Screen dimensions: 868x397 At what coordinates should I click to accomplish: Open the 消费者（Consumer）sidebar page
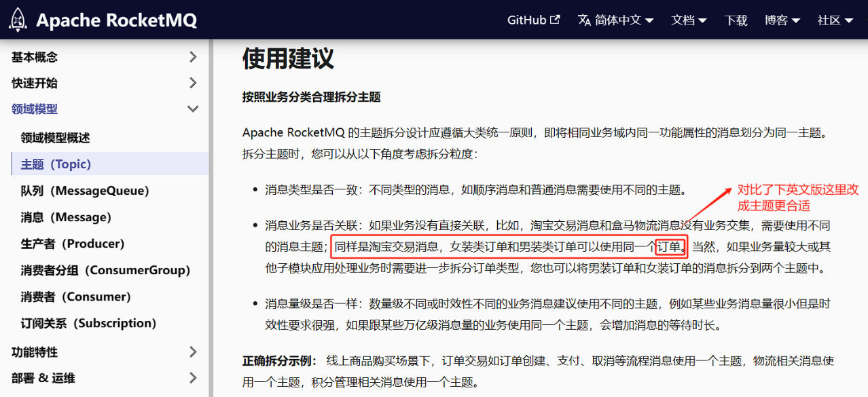[x=75, y=297]
